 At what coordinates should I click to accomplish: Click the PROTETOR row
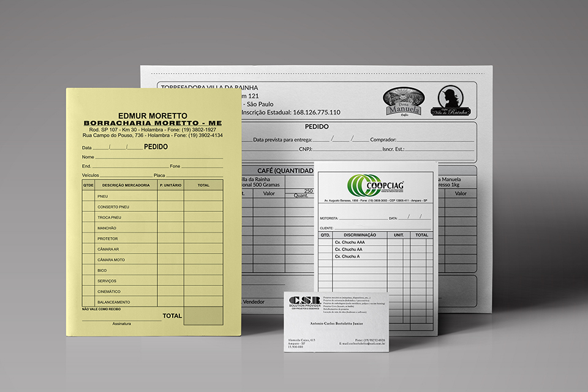(153, 238)
